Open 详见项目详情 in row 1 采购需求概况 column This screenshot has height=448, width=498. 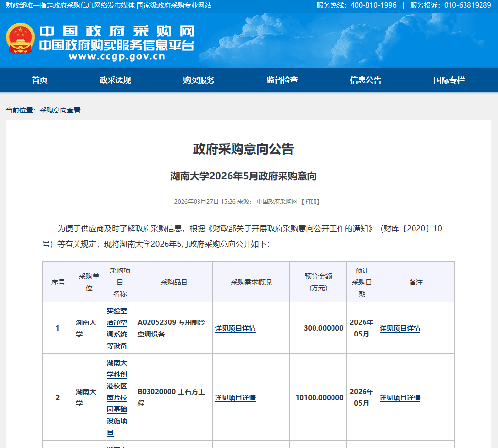235,328
